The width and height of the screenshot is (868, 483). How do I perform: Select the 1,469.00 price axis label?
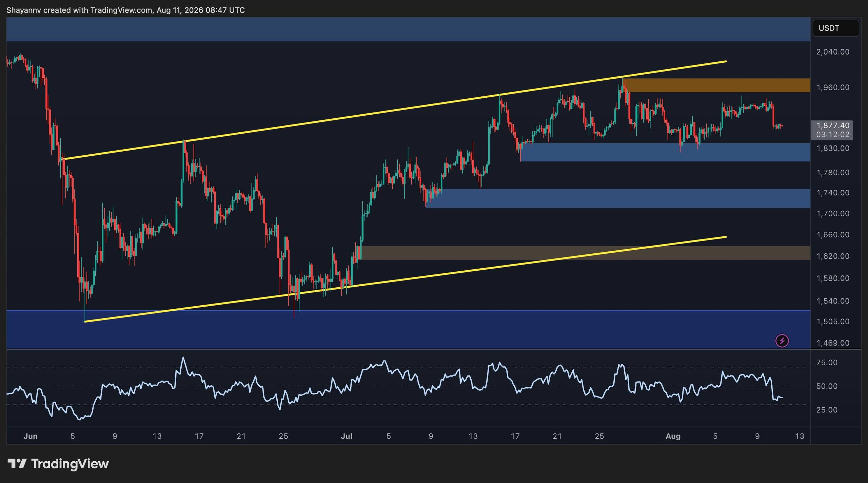click(x=833, y=343)
